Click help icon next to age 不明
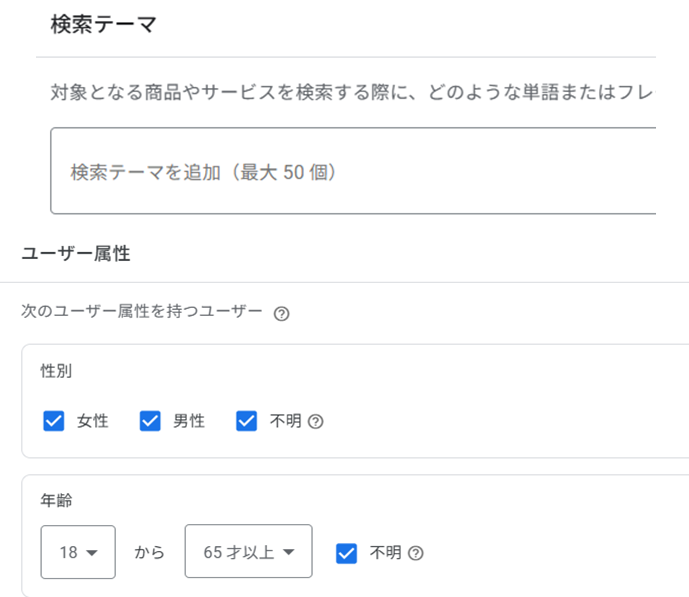Viewport: 689px width, 597px height. click(416, 552)
